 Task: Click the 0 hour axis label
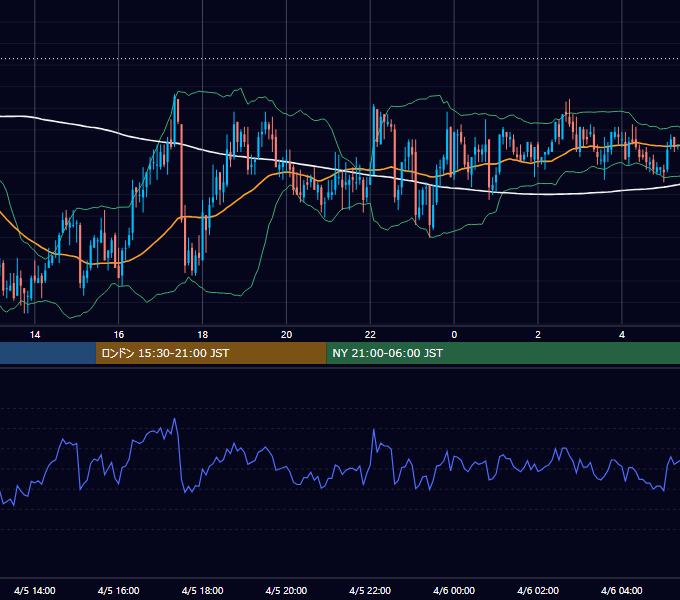point(454,335)
